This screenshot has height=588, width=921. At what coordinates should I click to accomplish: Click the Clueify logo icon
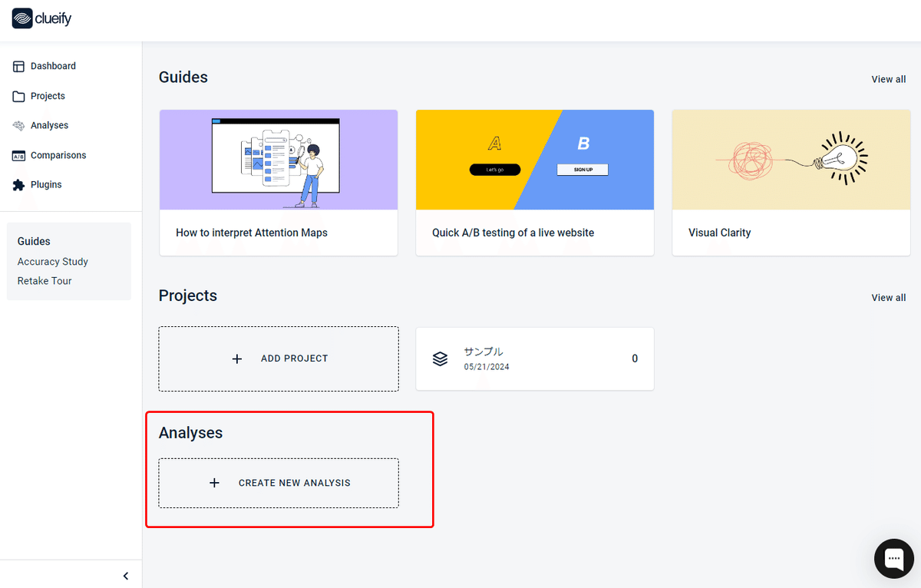click(x=22, y=18)
